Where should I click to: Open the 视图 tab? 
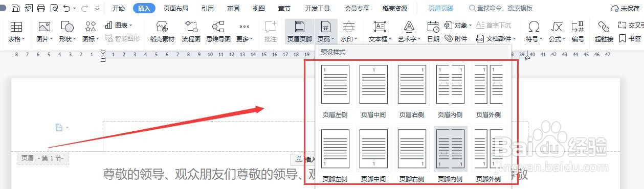coord(259,8)
